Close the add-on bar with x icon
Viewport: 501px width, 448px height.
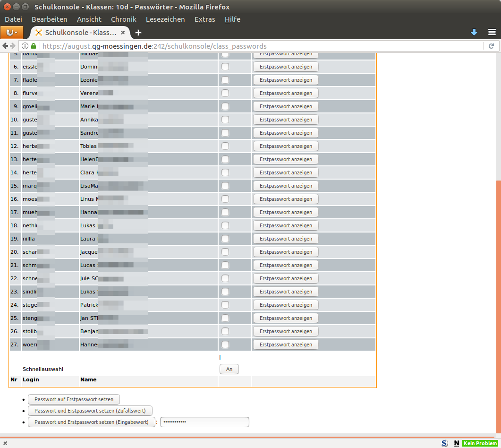point(5,443)
